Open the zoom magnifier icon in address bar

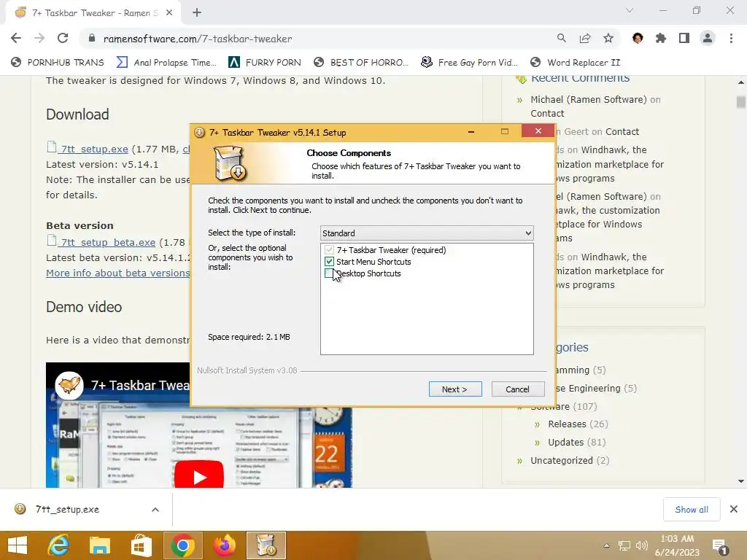coord(561,38)
